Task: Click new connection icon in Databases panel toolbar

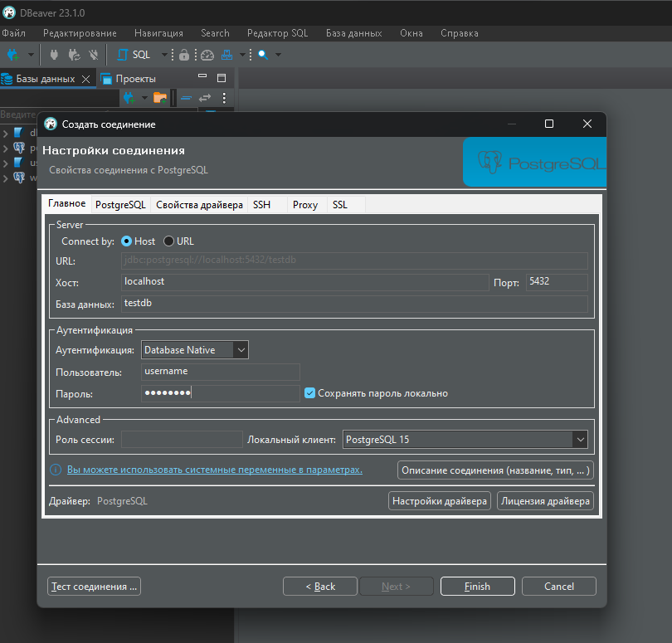Action: pyautogui.click(x=129, y=98)
